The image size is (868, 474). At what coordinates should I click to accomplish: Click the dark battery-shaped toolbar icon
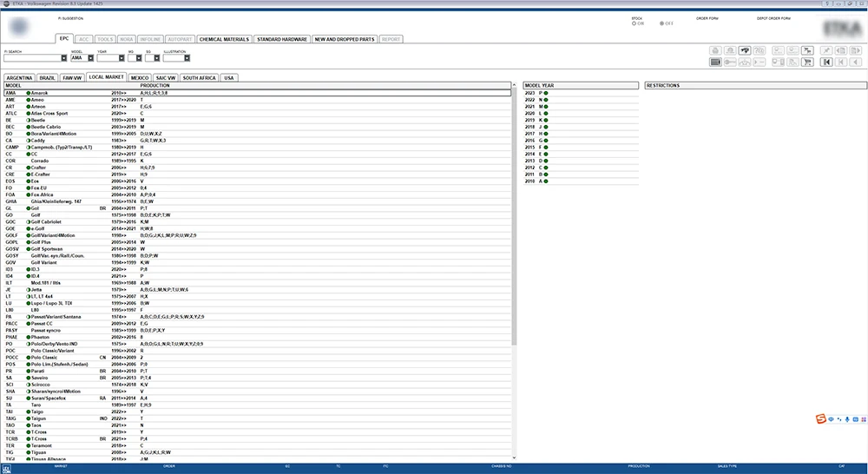(x=715, y=62)
